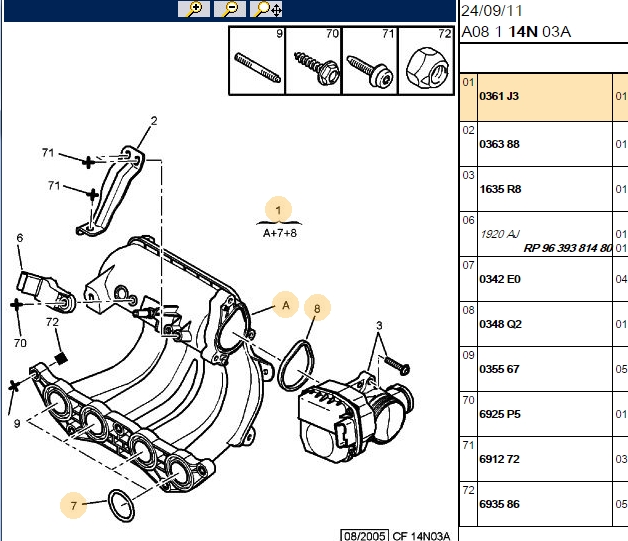This screenshot has height=541, width=628.
Task: Click row index 09 in parts list
Action: pyautogui.click(x=468, y=355)
